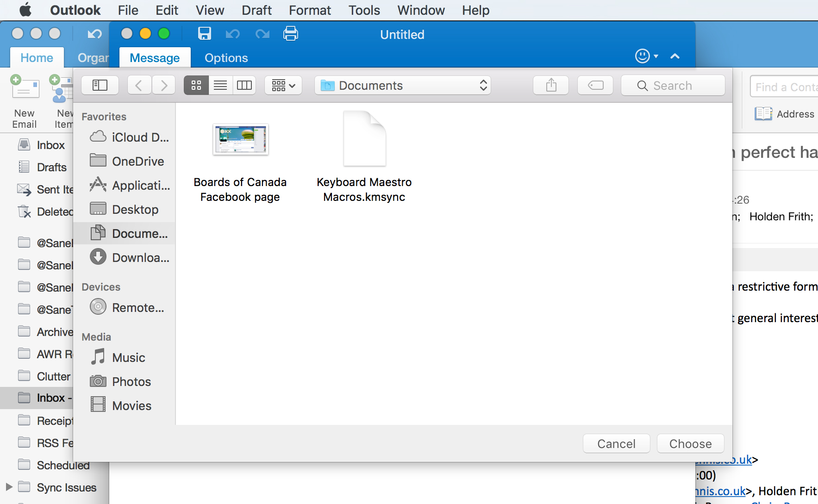The width and height of the screenshot is (818, 504).
Task: Collapse the ribbon with the chevron control
Action: [674, 56]
